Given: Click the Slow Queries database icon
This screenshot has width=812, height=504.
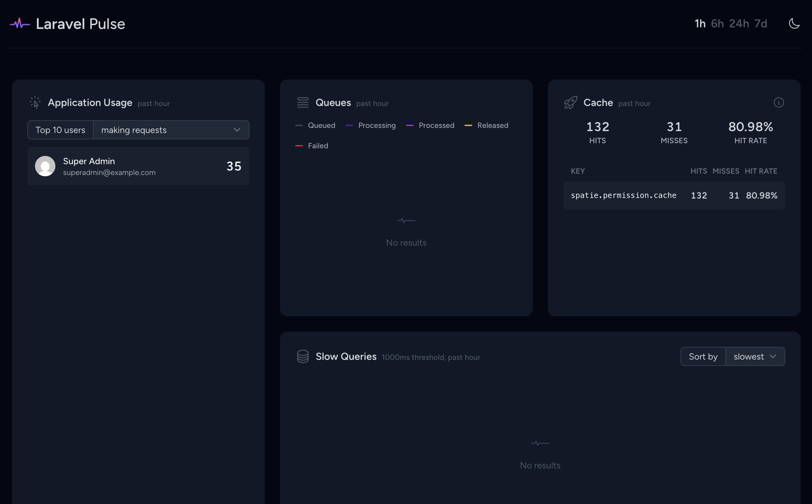Looking at the screenshot, I should tap(303, 356).
